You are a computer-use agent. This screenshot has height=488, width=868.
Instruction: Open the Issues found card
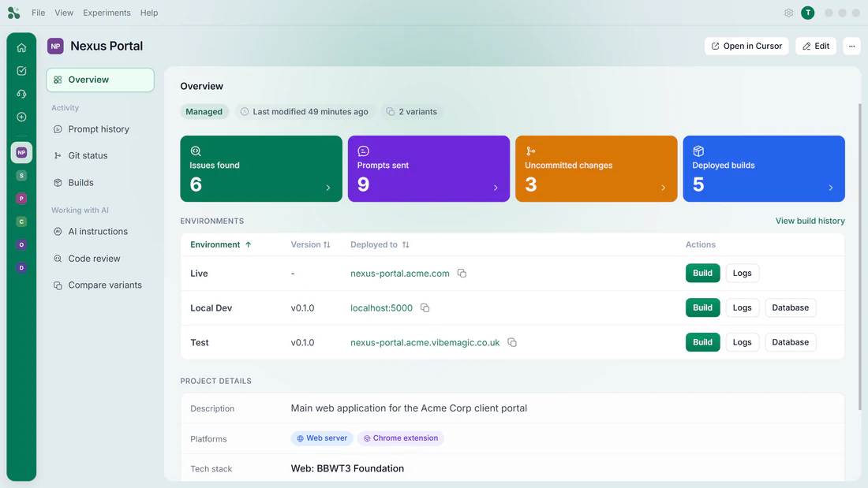261,169
